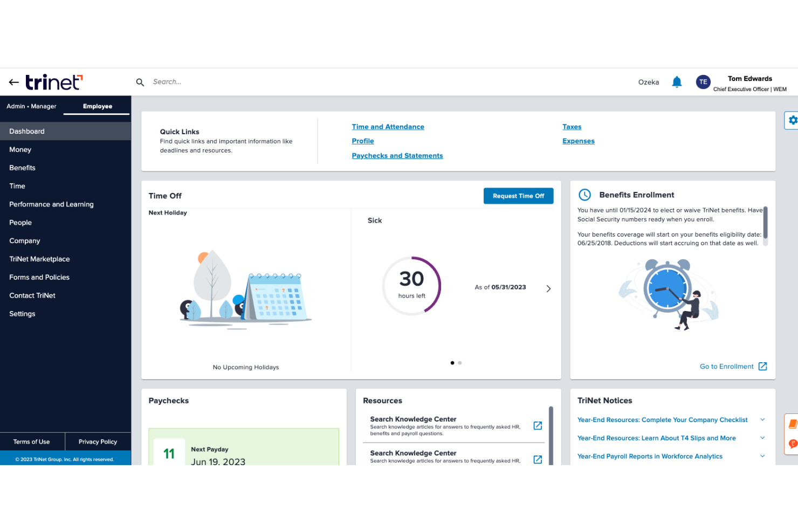The width and height of the screenshot is (798, 532).
Task: Open the orange help chat icon
Action: (792, 444)
